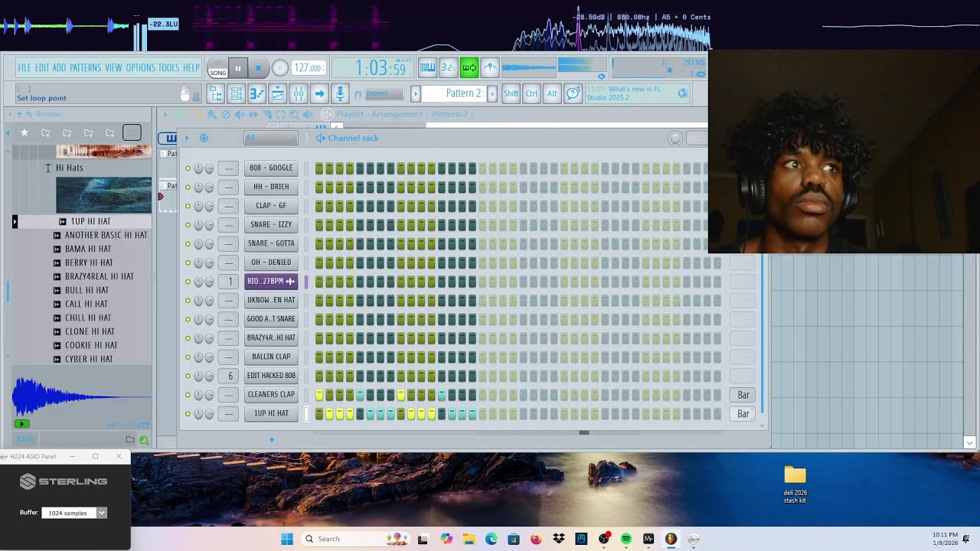Viewport: 980px width, 551px height.
Task: Click the browser search magnifier icon
Action: coord(144,440)
